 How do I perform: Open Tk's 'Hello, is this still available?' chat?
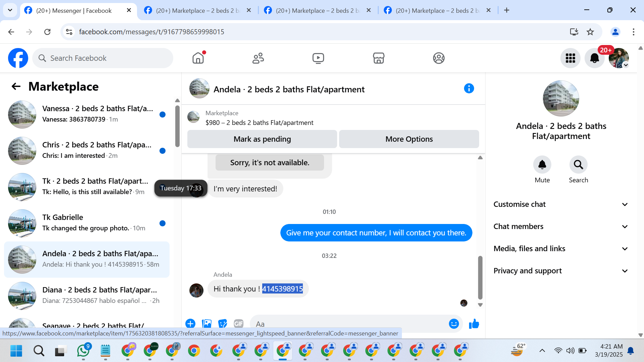pyautogui.click(x=87, y=187)
